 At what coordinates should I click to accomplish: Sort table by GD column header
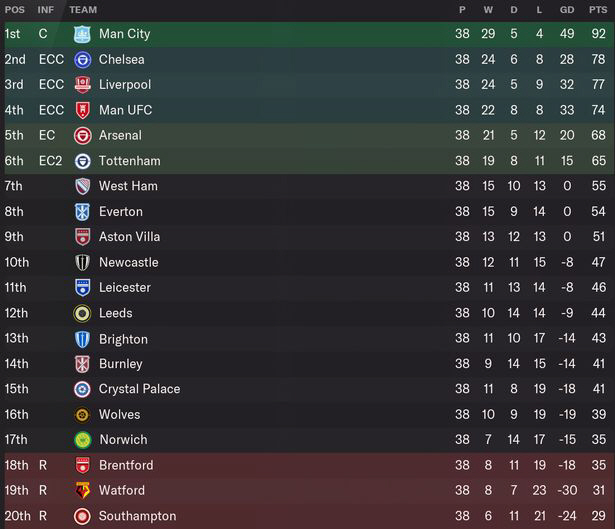pyautogui.click(x=567, y=10)
